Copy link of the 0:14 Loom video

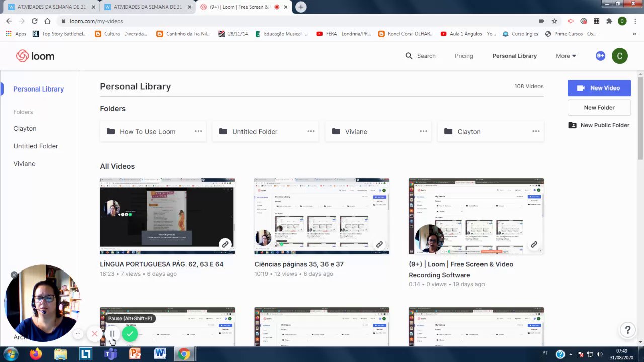[x=534, y=244]
